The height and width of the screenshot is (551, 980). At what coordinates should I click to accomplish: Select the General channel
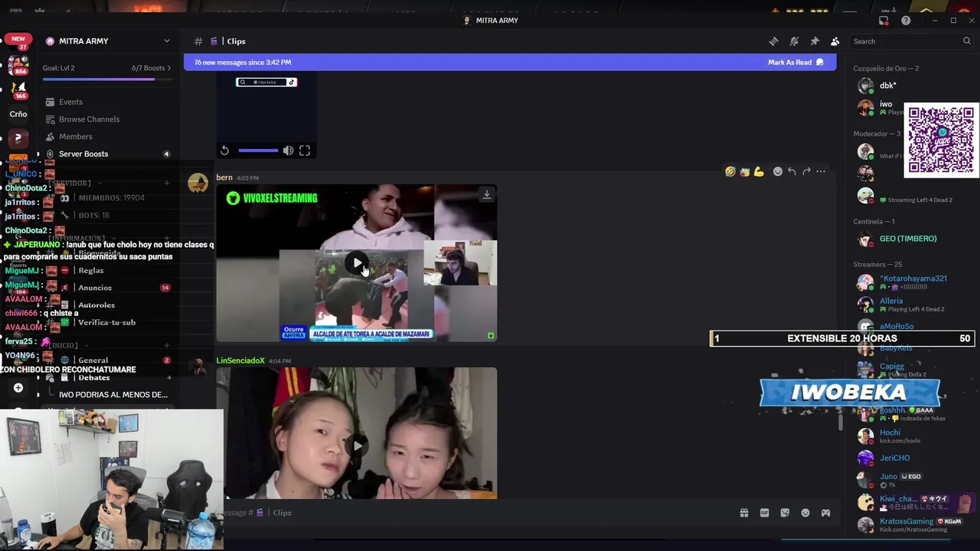coord(93,360)
